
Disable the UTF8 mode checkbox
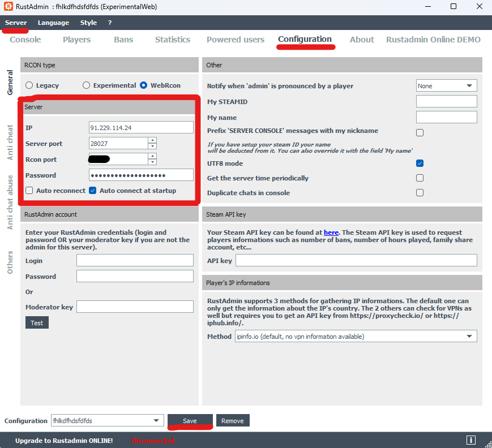[x=420, y=163]
